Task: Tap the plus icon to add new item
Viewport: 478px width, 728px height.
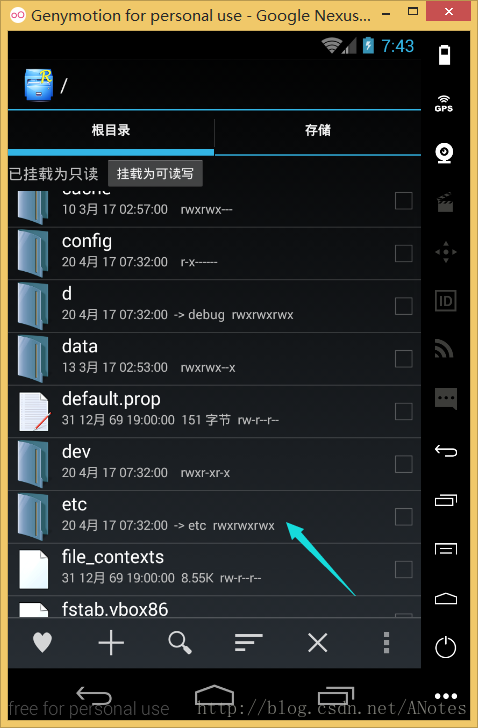Action: (x=111, y=643)
